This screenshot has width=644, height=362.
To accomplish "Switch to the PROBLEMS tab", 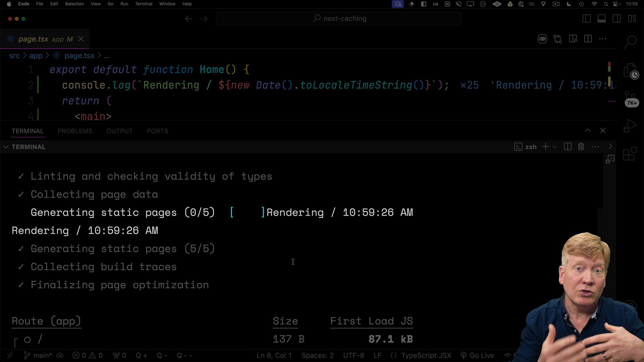I will [x=75, y=131].
